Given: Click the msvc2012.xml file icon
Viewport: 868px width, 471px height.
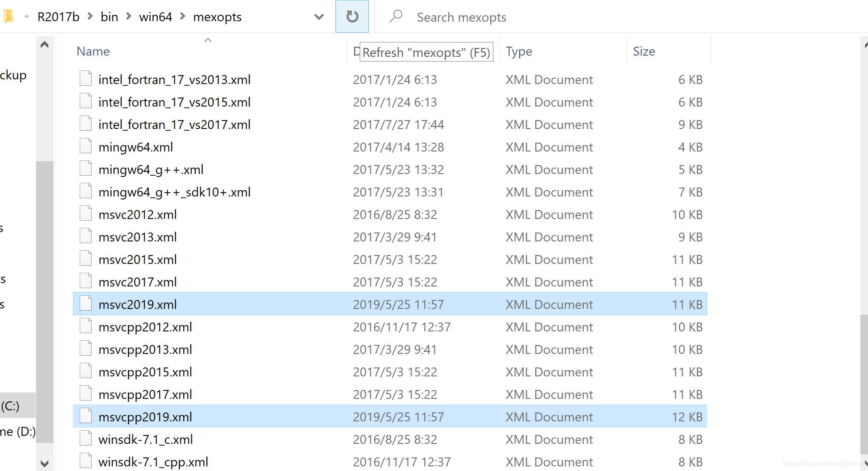Looking at the screenshot, I should point(85,213).
